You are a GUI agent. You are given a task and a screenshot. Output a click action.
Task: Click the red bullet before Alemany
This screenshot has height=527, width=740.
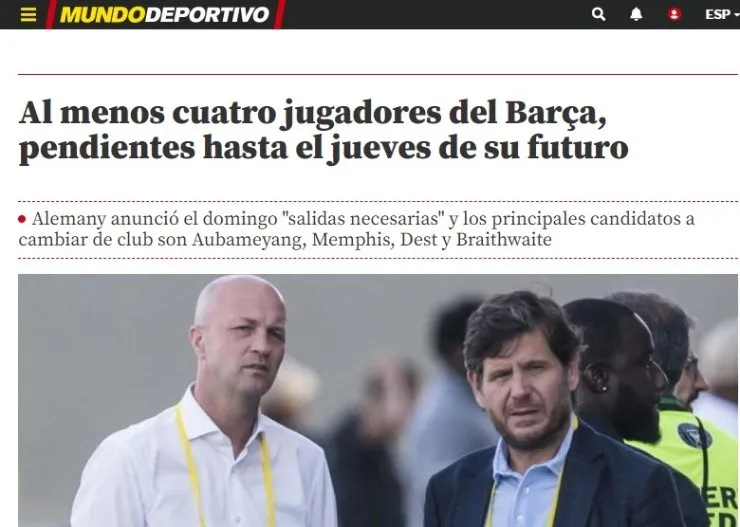[x=22, y=219]
